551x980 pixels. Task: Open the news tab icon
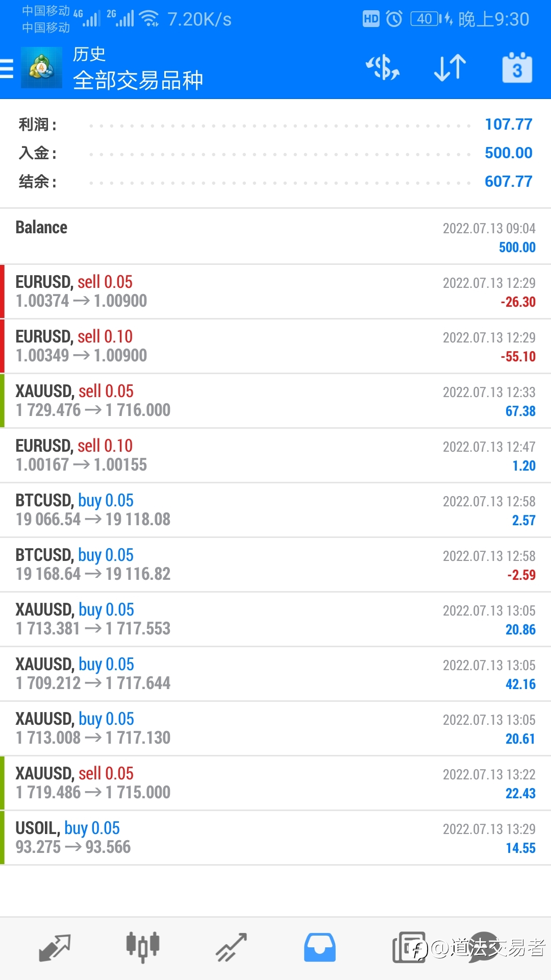[408, 948]
